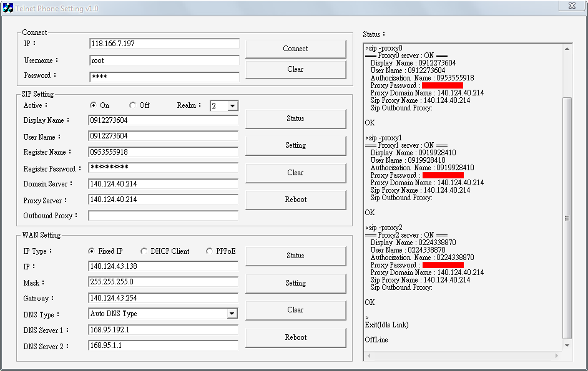Choose DHCP Client as the IP type
588x371 pixels.
144,251
